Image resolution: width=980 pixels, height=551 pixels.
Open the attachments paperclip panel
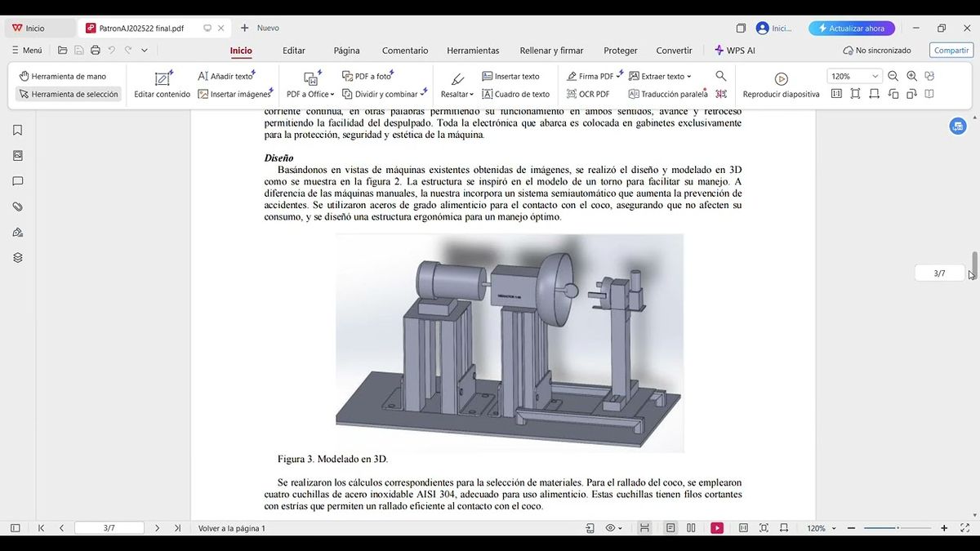(x=17, y=207)
